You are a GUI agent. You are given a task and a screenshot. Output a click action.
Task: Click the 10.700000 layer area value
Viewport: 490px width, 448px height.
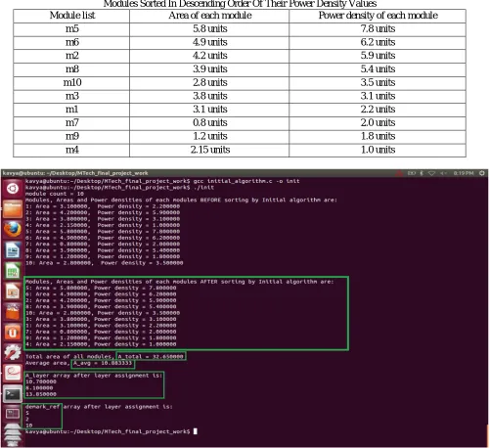[41, 381]
